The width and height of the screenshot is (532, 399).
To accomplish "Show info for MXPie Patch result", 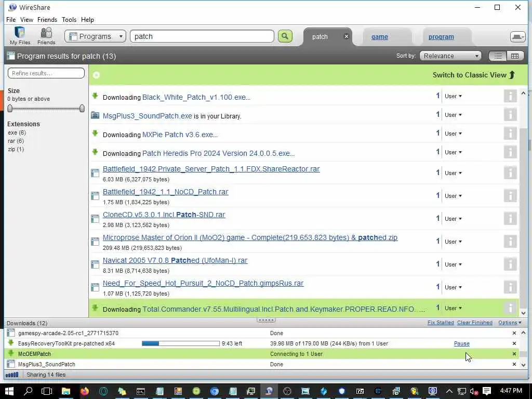I will [510, 134].
